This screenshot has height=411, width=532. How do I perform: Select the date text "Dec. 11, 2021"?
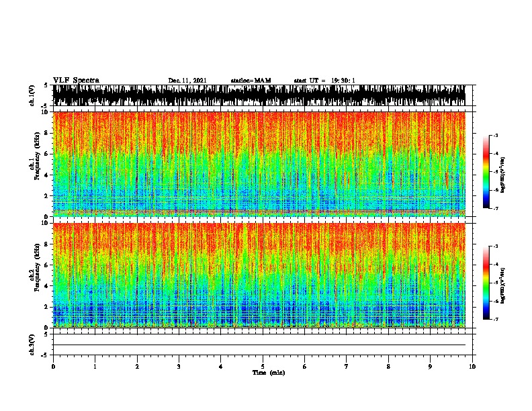click(x=187, y=81)
